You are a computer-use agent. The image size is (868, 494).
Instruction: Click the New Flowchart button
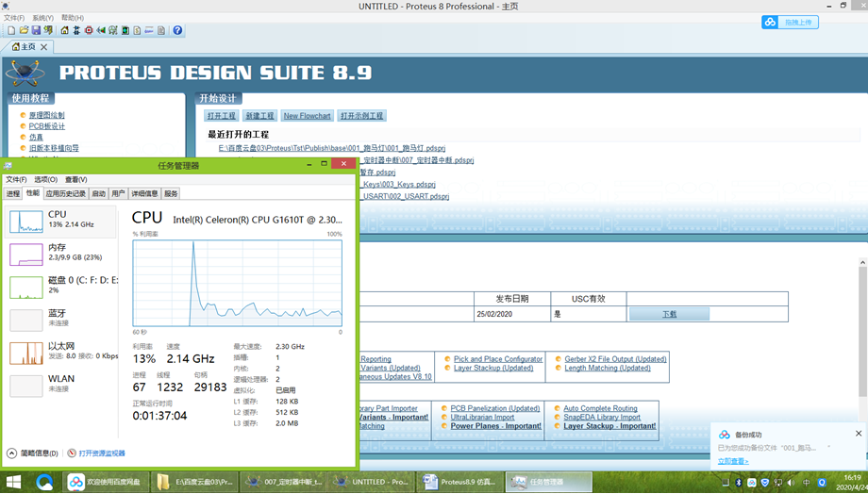point(307,116)
